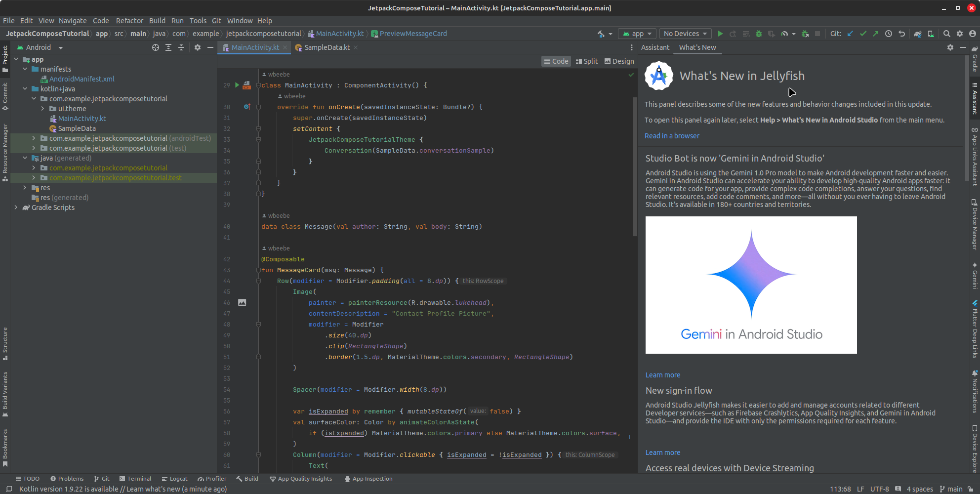Open the Build menu
The width and height of the screenshot is (980, 494).
[157, 21]
